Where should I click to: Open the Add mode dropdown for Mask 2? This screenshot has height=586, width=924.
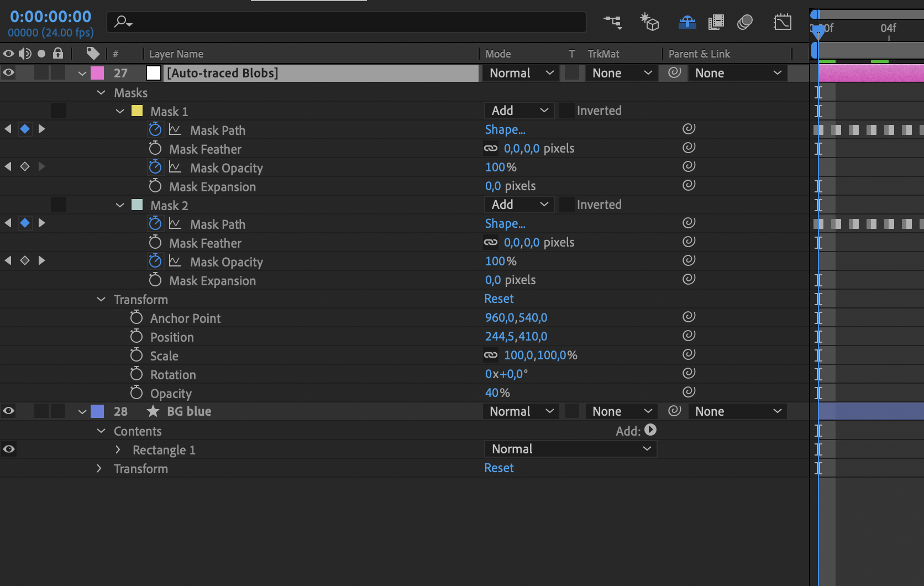click(x=518, y=205)
